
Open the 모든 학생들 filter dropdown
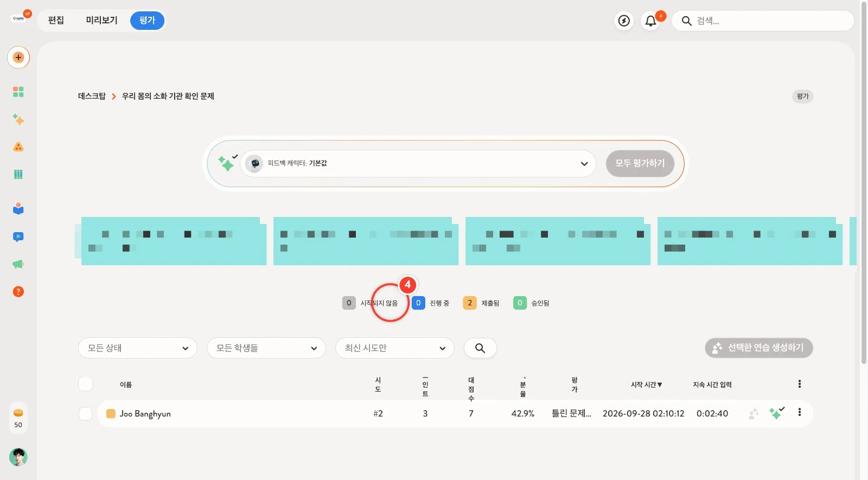pyautogui.click(x=266, y=348)
